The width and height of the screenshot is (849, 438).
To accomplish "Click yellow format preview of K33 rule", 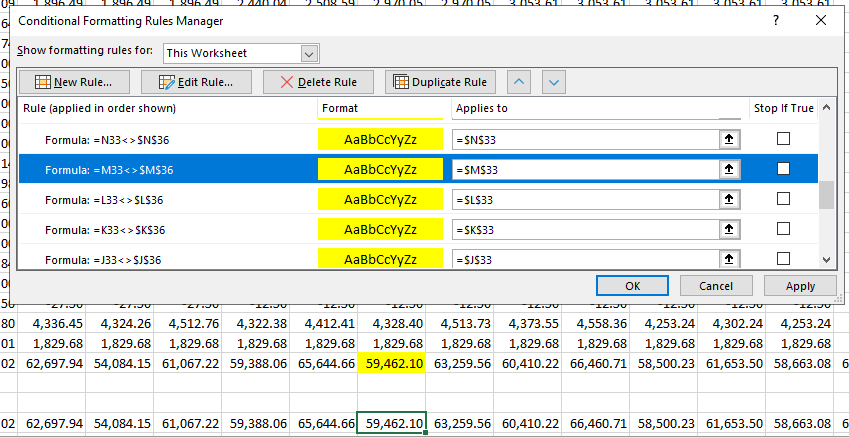I will (380, 230).
